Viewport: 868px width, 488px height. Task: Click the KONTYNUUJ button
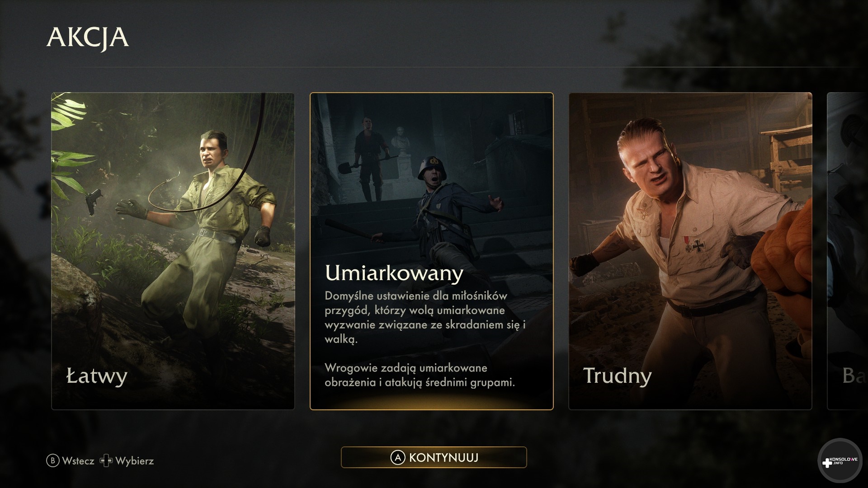click(x=434, y=457)
